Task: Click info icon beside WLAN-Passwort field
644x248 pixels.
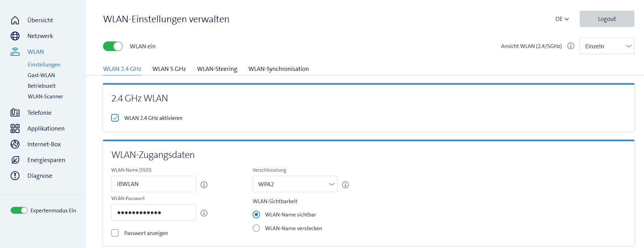Action: pyautogui.click(x=204, y=213)
